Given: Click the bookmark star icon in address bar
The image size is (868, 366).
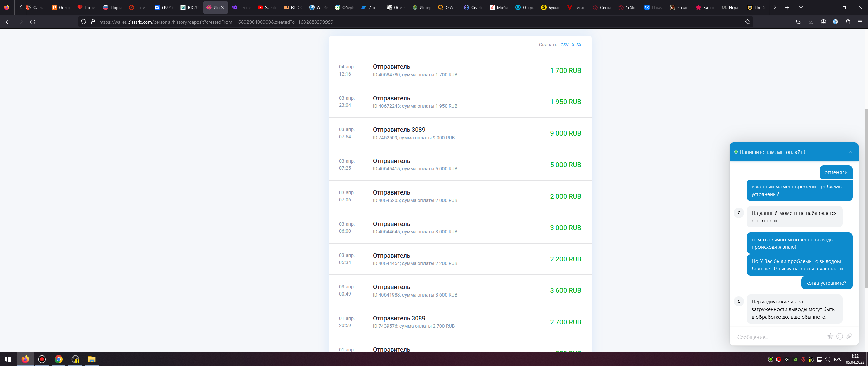Looking at the screenshot, I should click(747, 22).
